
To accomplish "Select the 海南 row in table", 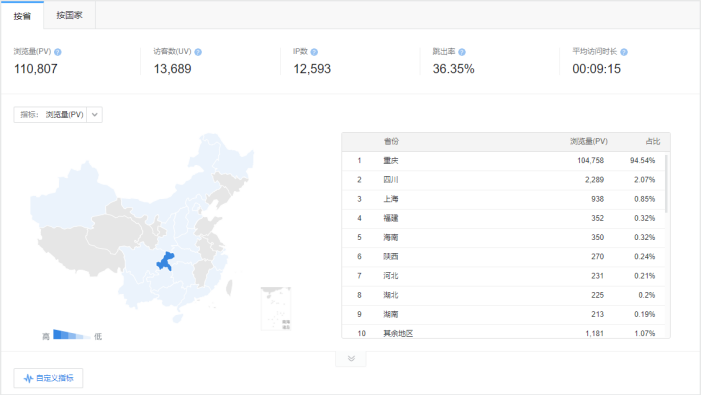I will [x=504, y=238].
